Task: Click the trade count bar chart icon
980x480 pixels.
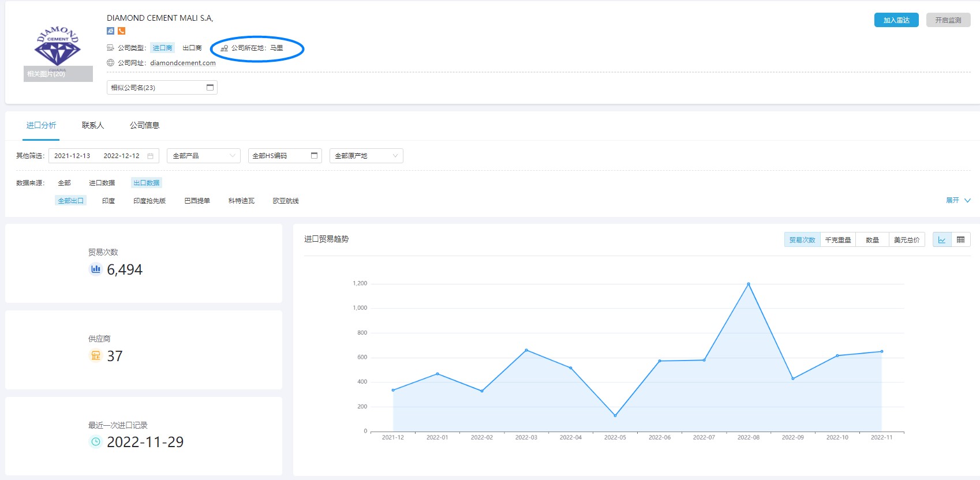Action: pyautogui.click(x=96, y=269)
